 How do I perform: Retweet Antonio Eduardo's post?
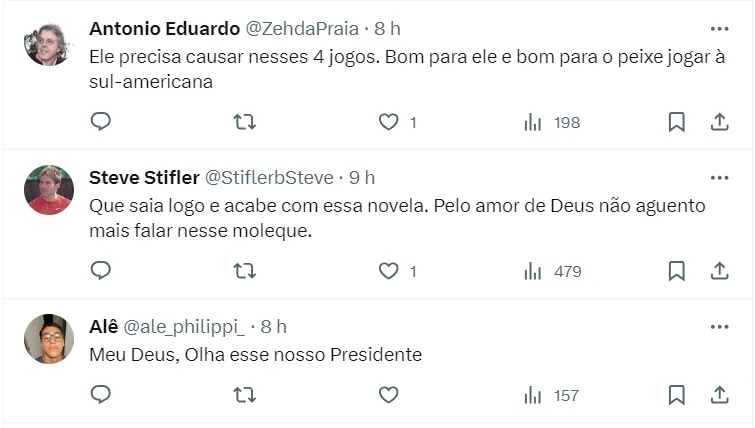coord(244,122)
